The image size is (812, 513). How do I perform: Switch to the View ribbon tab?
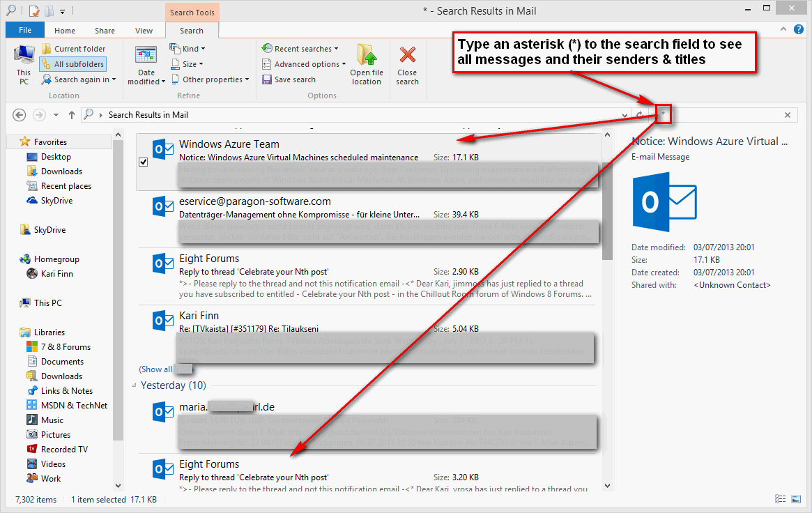(144, 31)
